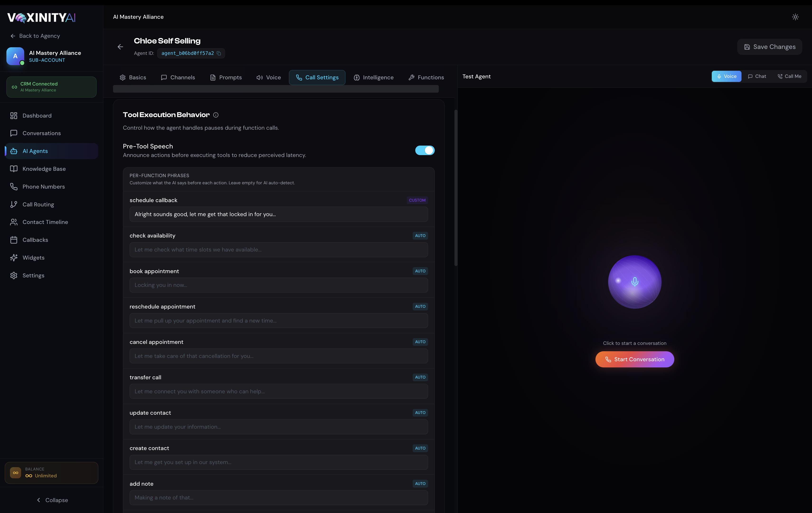The width and height of the screenshot is (812, 513).
Task: Toggle the light theme sun icon
Action: coord(795,17)
